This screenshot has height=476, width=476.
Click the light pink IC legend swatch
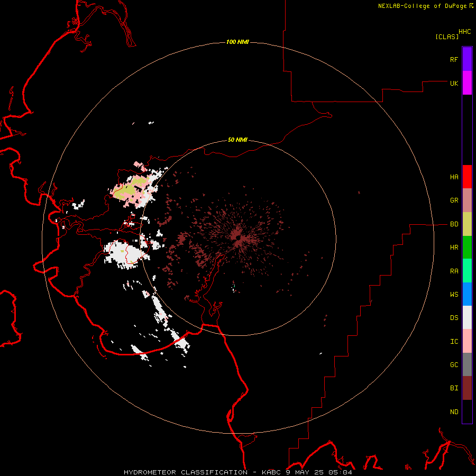[x=467, y=341]
